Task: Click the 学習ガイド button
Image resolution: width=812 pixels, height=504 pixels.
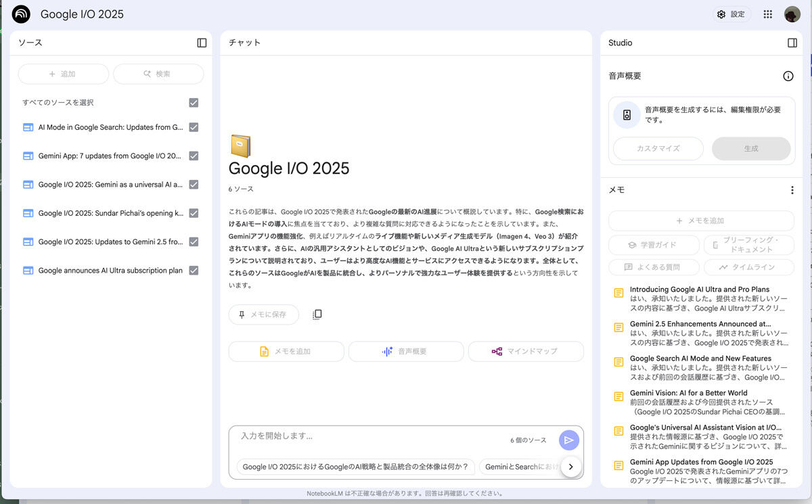Action: [x=653, y=245]
